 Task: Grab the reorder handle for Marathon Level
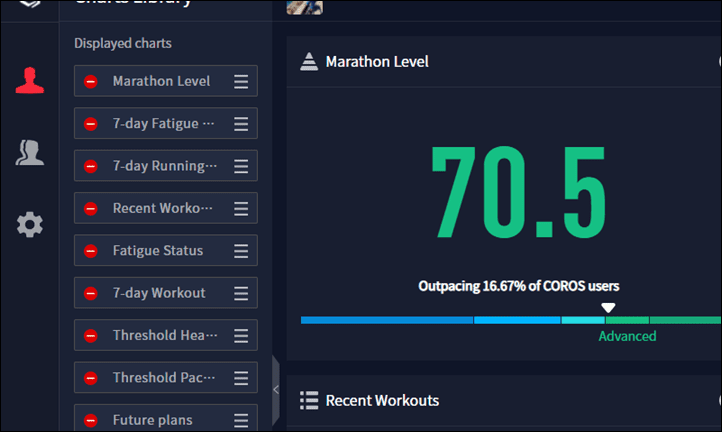pyautogui.click(x=241, y=82)
